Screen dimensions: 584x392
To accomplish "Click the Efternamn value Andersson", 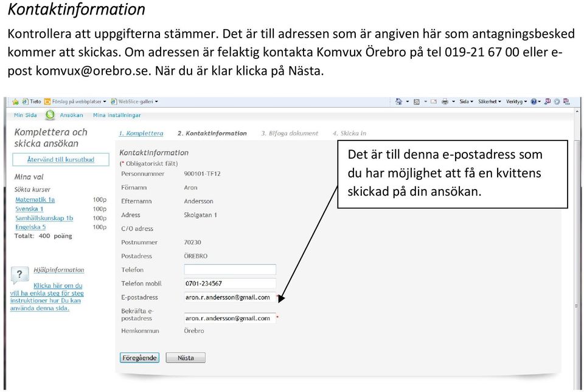I will [x=198, y=201].
